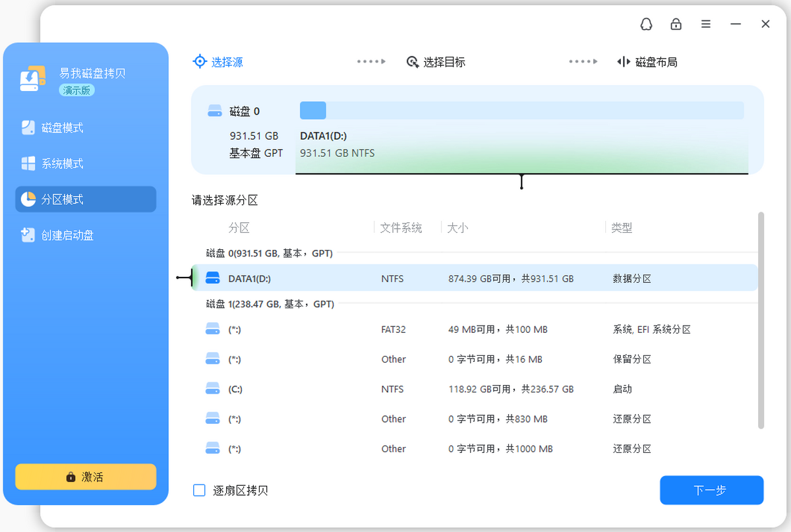Click the lock activation icon in title bar
The height and width of the screenshot is (532, 791).
point(676,24)
